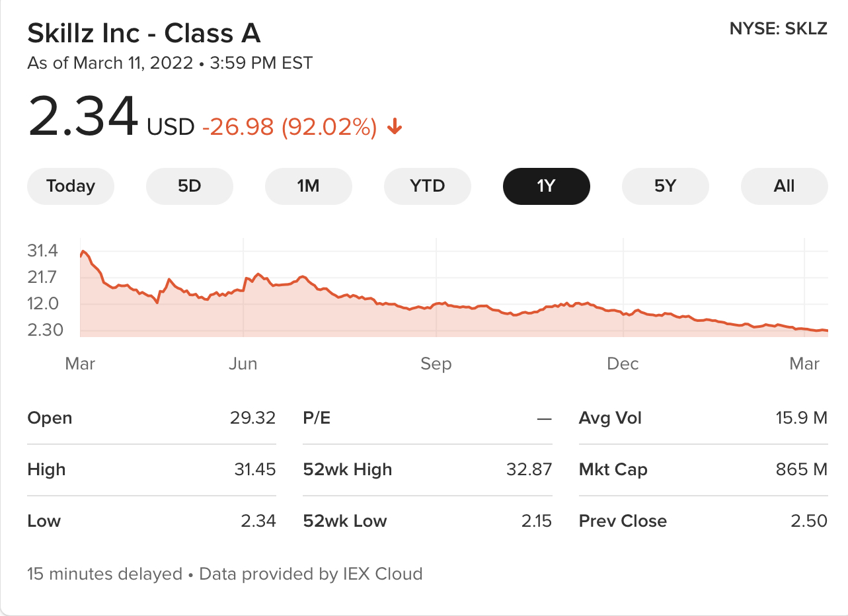This screenshot has height=616, width=848.
Task: Select the Today time range
Action: (x=71, y=186)
